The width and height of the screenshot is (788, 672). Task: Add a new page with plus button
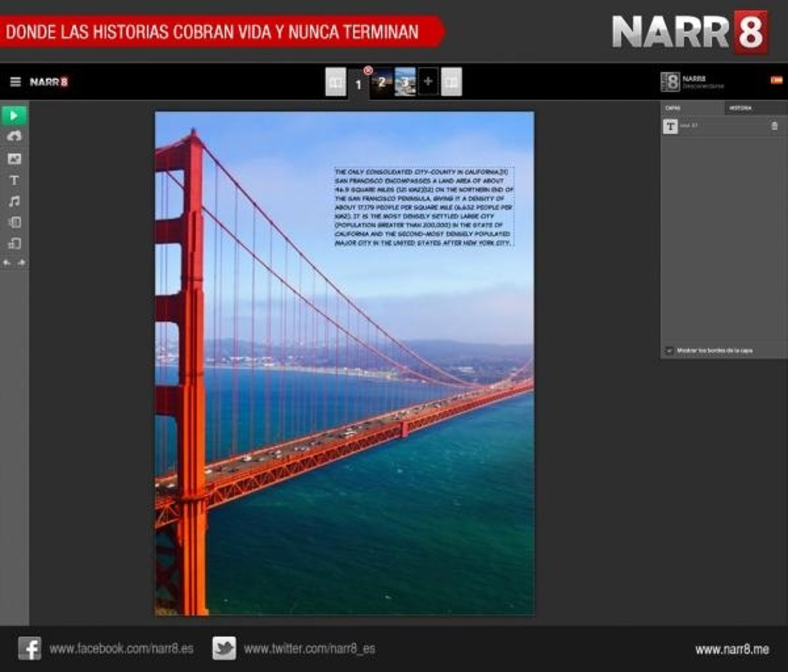tap(428, 82)
